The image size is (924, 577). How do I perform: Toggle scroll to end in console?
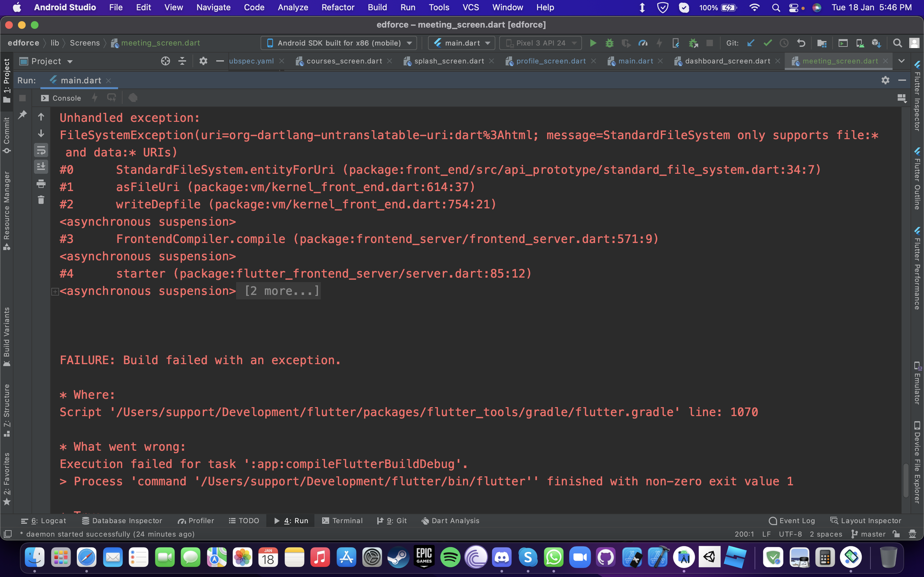tap(41, 166)
